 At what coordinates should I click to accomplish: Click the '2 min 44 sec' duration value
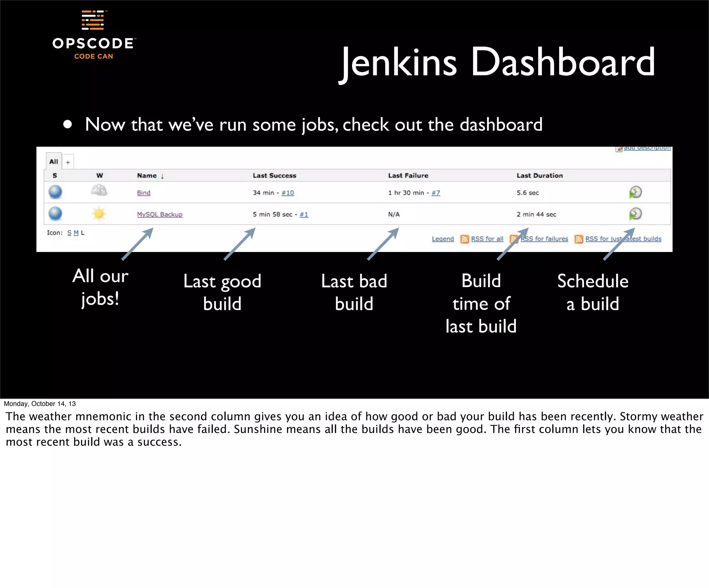point(536,215)
